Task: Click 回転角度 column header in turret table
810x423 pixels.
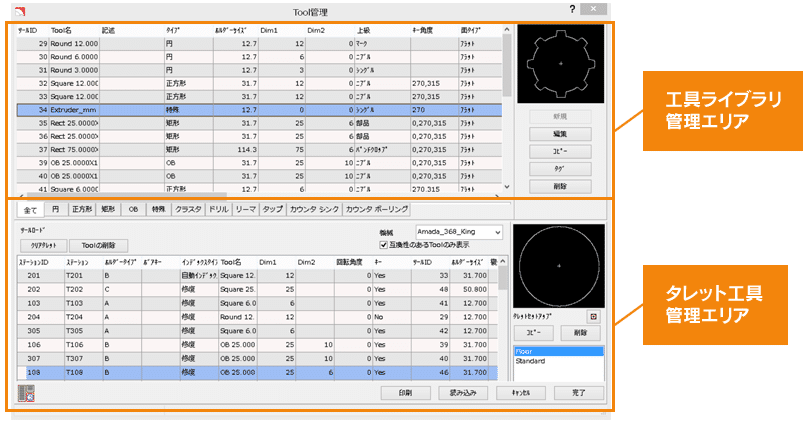Action: [353, 262]
